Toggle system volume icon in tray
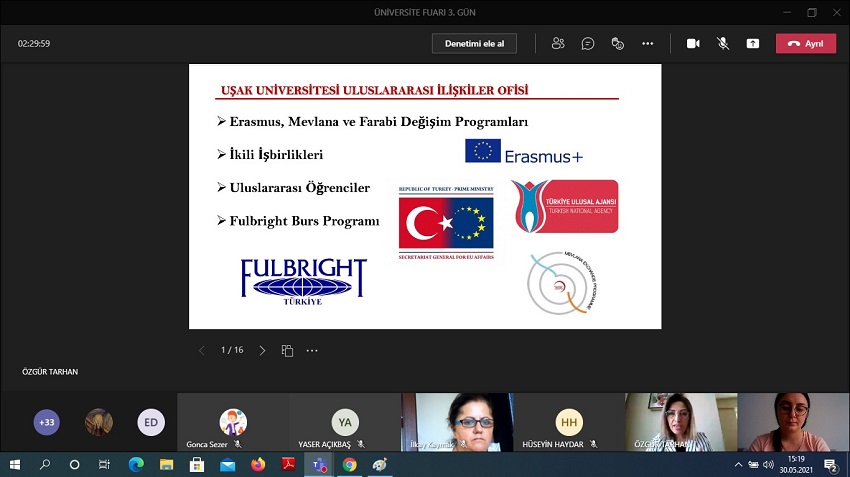Viewport: 850px width, 477px height. 768,465
